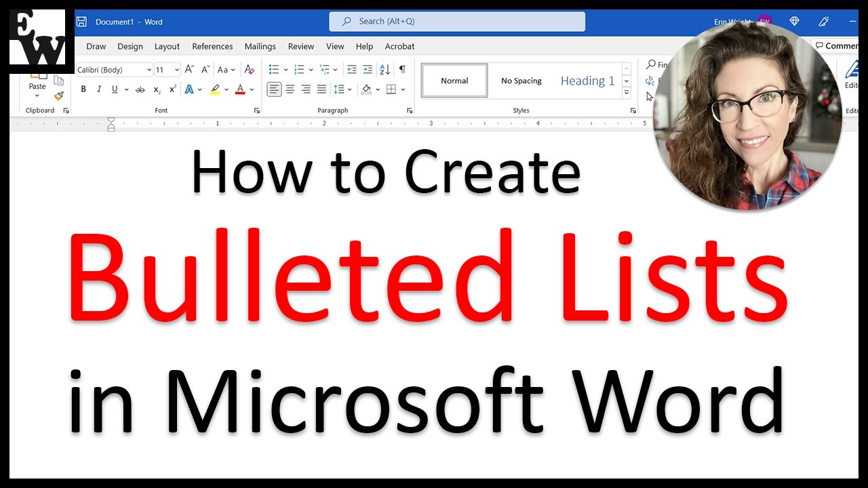Image resolution: width=868 pixels, height=488 pixels.
Task: Align text to the right
Action: pos(306,89)
